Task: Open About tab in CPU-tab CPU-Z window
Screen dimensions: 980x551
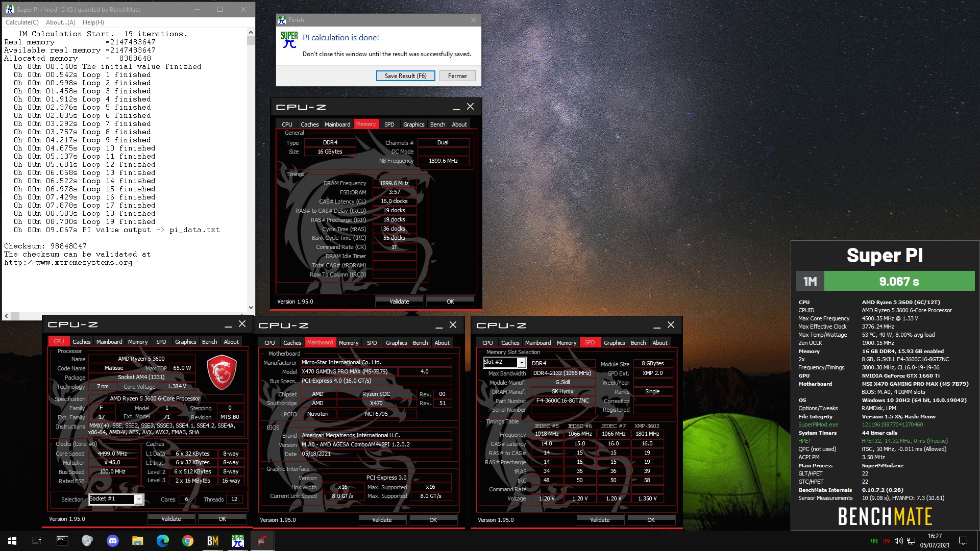Action: 231,342
